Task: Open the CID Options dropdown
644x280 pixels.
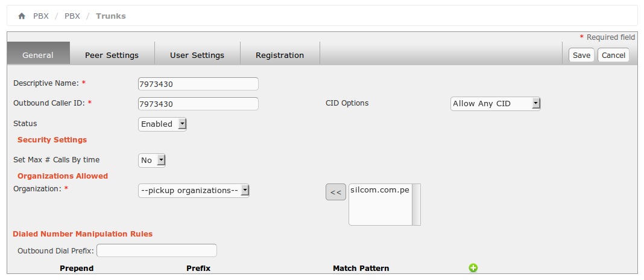Action: pyautogui.click(x=496, y=104)
